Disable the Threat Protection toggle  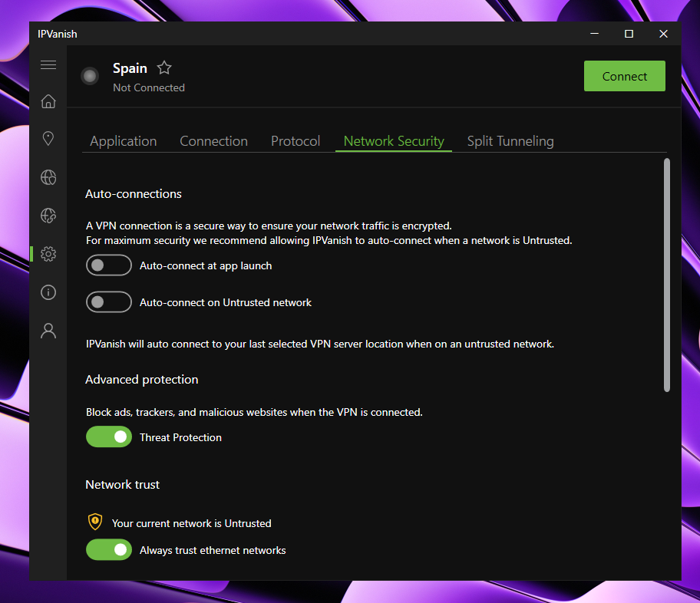109,437
